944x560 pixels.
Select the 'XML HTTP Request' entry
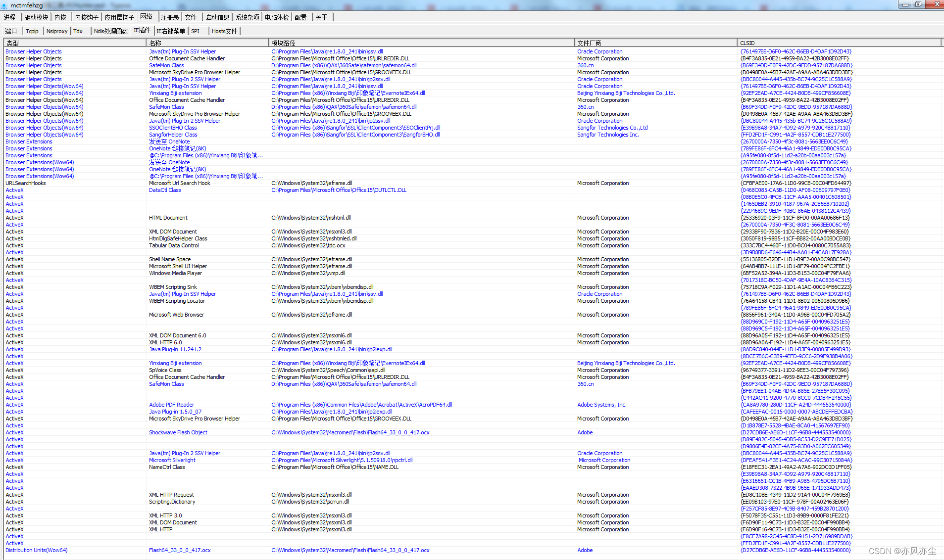point(171,495)
